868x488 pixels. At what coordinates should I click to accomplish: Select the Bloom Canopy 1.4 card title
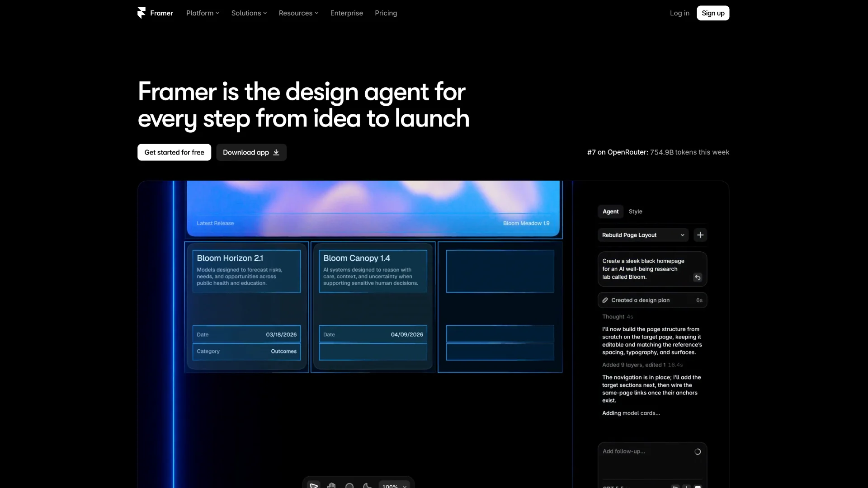356,258
